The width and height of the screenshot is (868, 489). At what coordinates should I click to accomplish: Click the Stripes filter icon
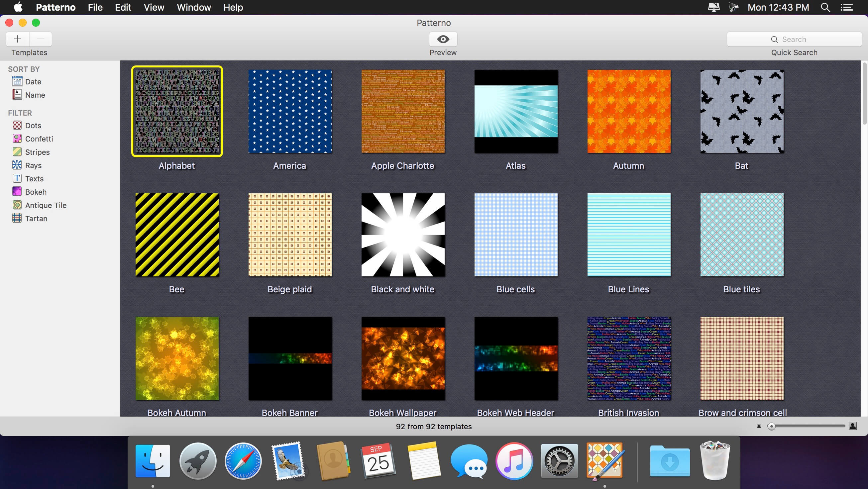17,151
